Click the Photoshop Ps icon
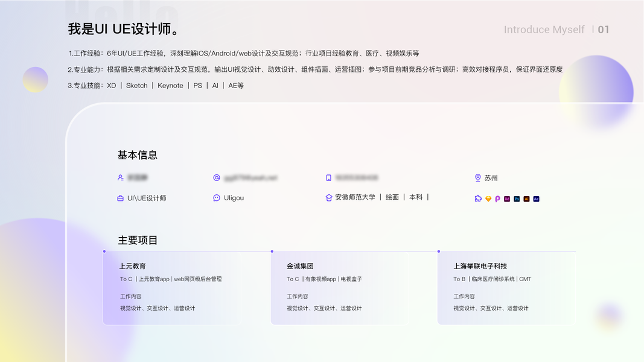The height and width of the screenshot is (362, 644). (517, 198)
